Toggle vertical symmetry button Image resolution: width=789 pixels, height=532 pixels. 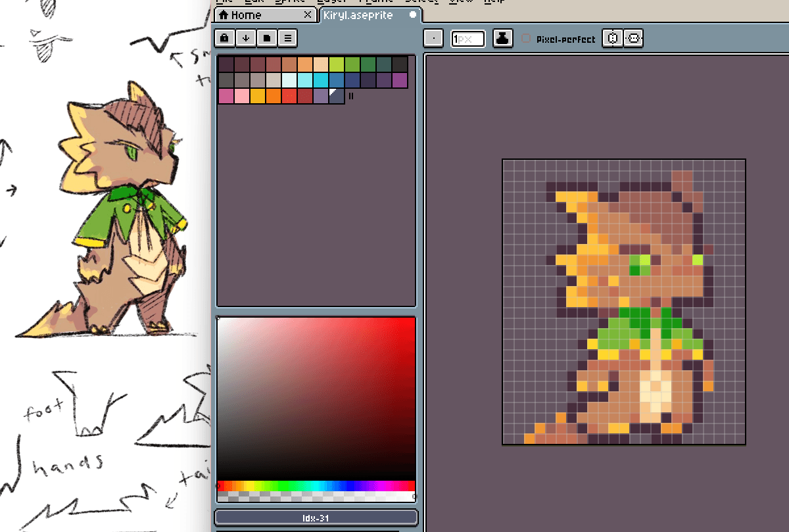coord(633,38)
